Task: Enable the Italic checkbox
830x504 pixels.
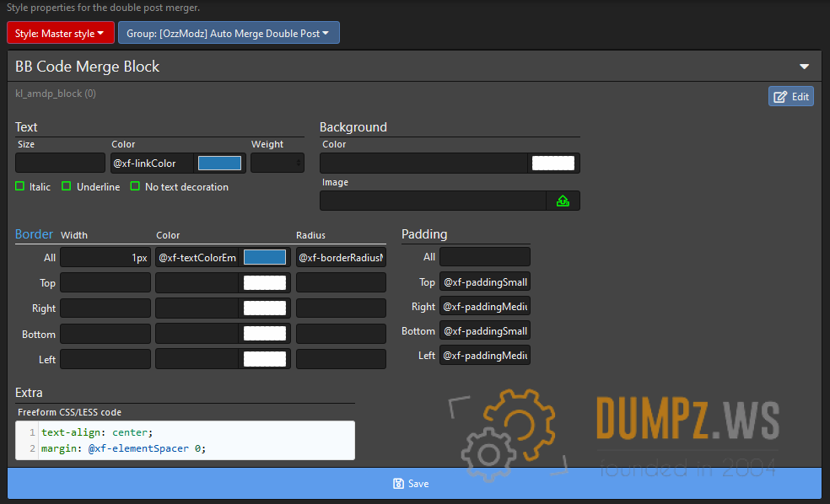Action: [20, 186]
